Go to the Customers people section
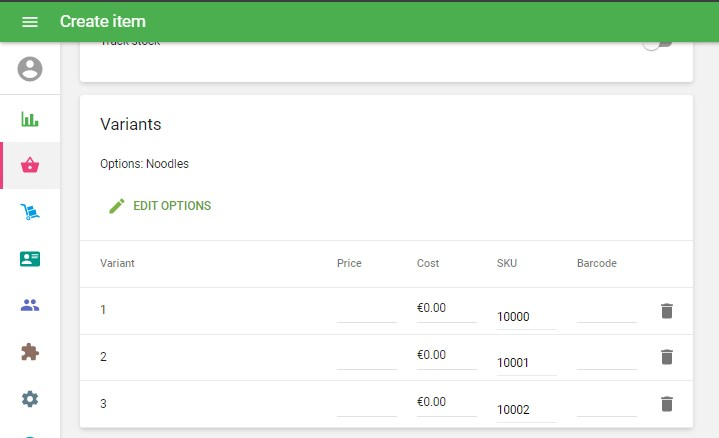Screen dimensions: 719x438 coord(30,305)
